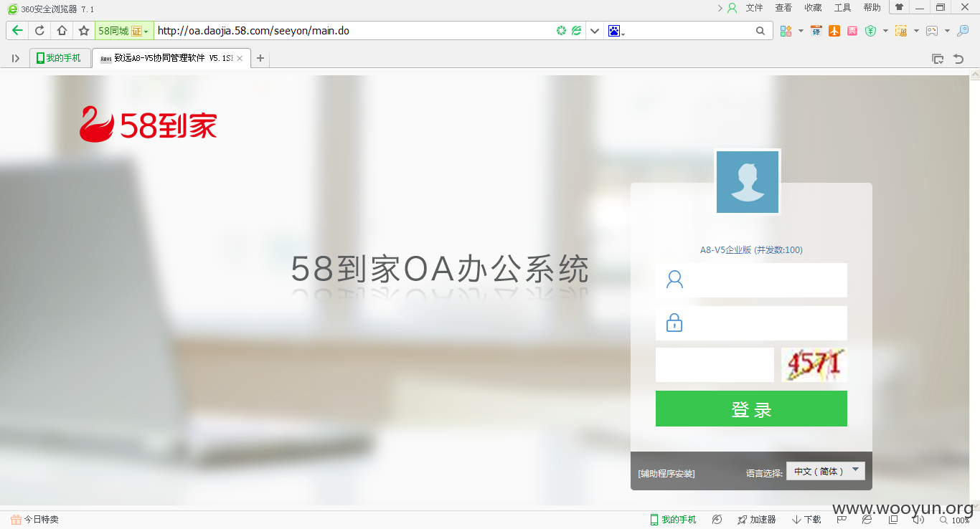Click the game controller icon
The image size is (980, 529).
pyautogui.click(x=931, y=31)
